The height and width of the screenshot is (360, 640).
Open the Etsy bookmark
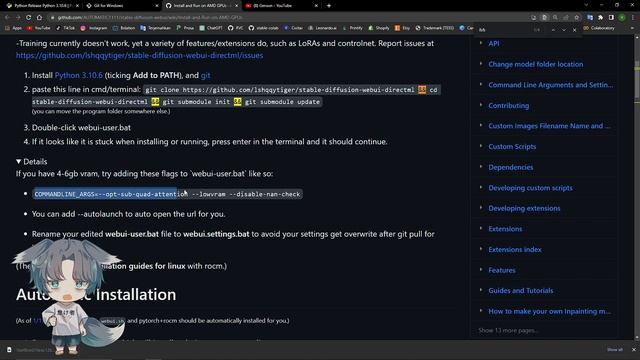pyautogui.click(x=402, y=28)
